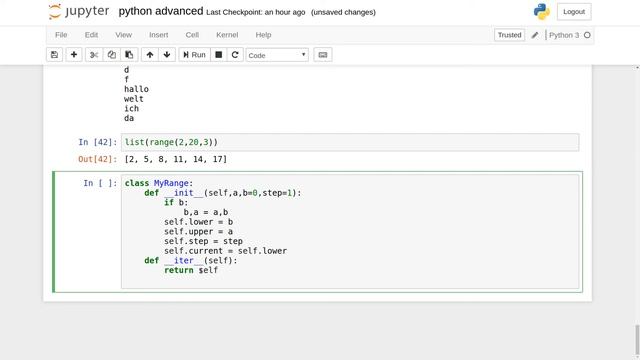Click the list(range(2,20,3)) code cell
Screen dimensions: 640x360
click(350, 142)
